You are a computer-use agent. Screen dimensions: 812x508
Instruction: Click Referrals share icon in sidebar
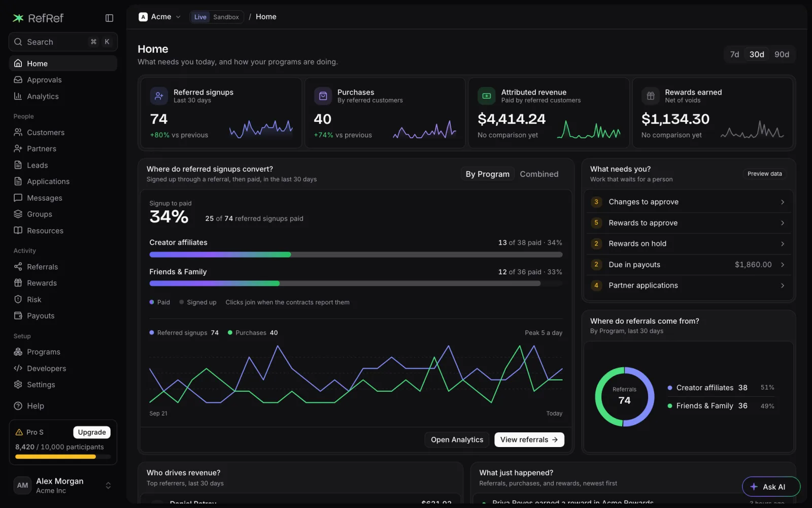[18, 267]
